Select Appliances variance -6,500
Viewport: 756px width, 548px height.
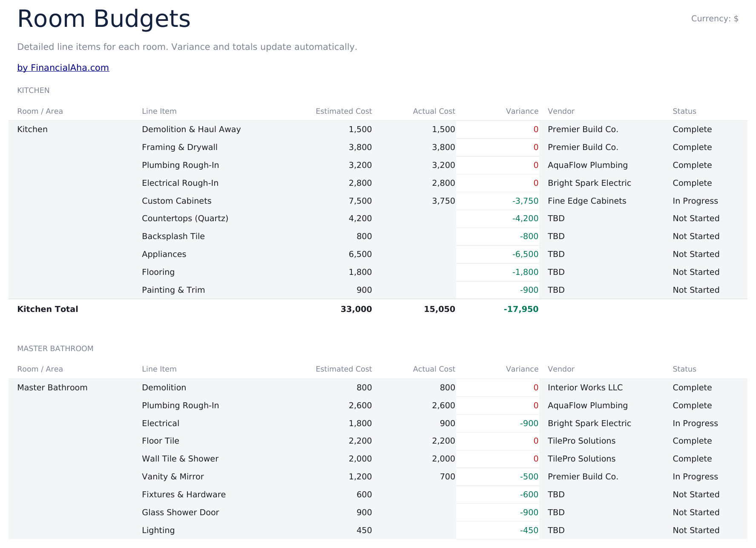[525, 254]
